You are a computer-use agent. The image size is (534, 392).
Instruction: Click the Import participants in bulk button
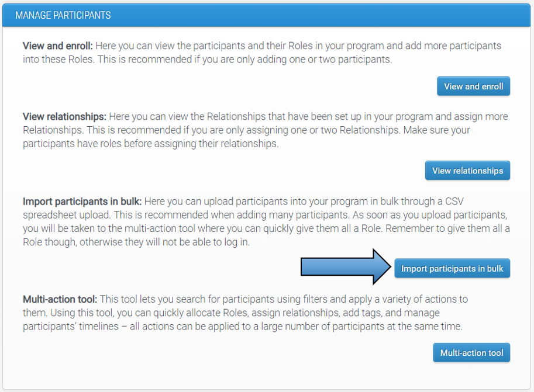[x=452, y=268]
